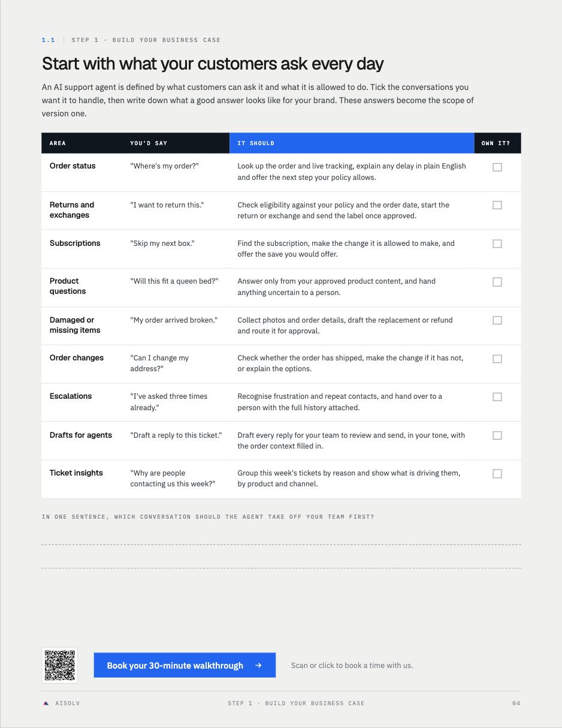Tick the Order status checkbox
Screen dimensions: 562x728
pos(497,167)
